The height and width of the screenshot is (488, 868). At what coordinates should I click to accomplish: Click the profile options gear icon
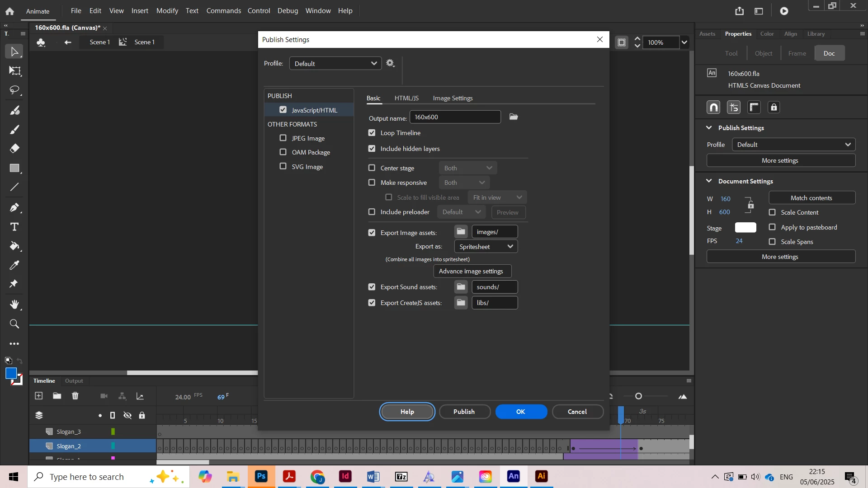(391, 63)
